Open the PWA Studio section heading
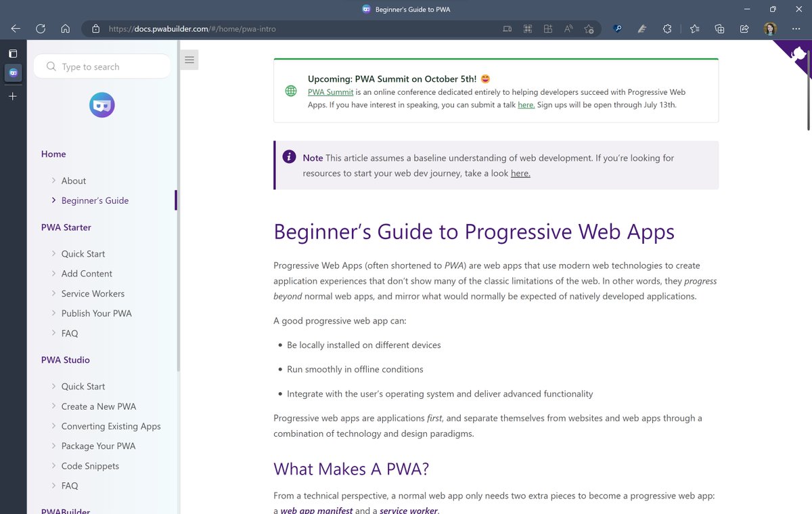This screenshot has width=812, height=514. coord(65,360)
